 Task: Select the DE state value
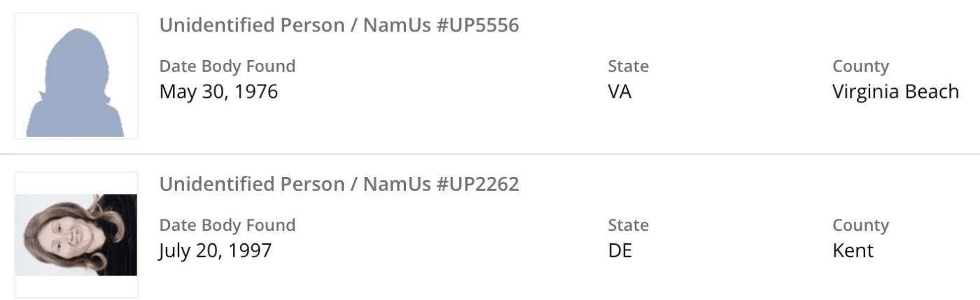coord(619,250)
